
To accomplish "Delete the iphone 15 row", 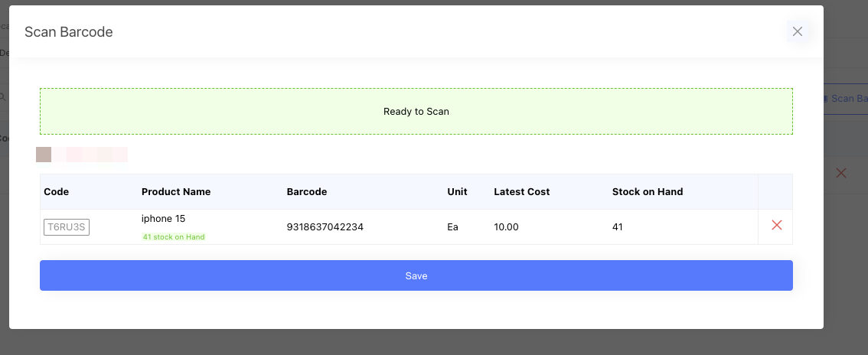I will [x=776, y=225].
